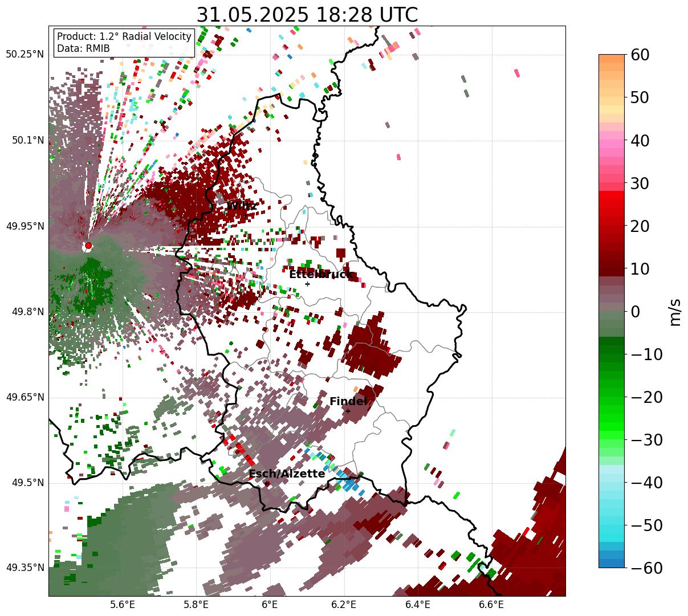Click the 6°E longitude tick label
The height and width of the screenshot is (616, 688).
tap(270, 604)
